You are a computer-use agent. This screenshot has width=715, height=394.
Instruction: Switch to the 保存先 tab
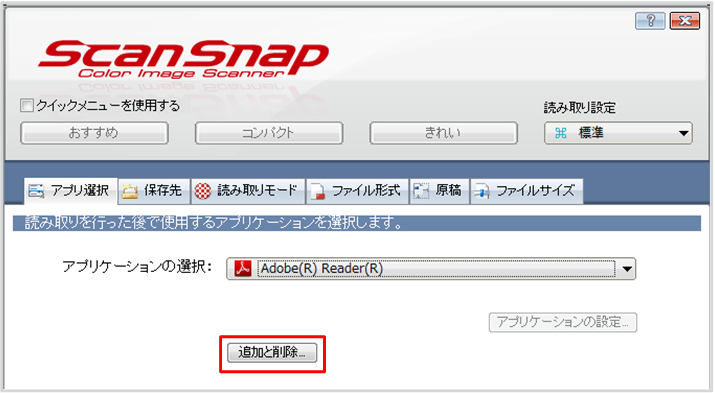(155, 191)
